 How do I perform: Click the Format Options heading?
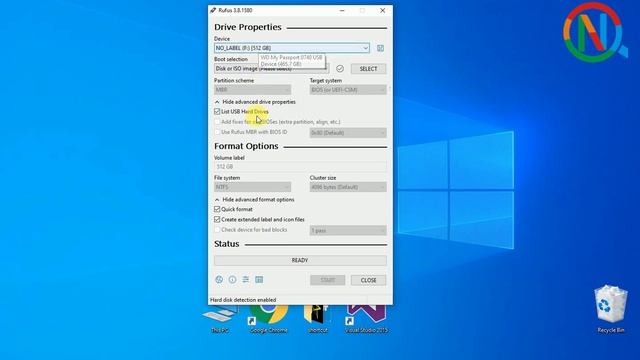246,146
